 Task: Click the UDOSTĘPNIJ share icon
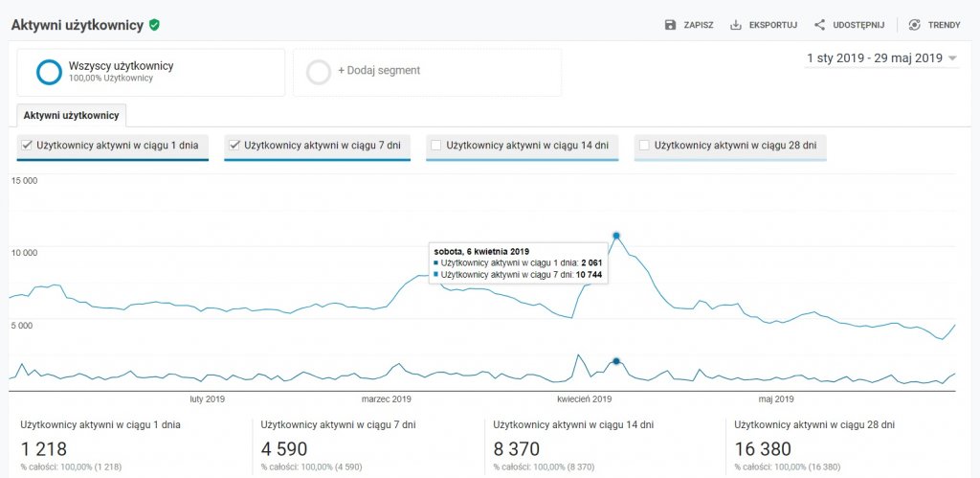819,25
